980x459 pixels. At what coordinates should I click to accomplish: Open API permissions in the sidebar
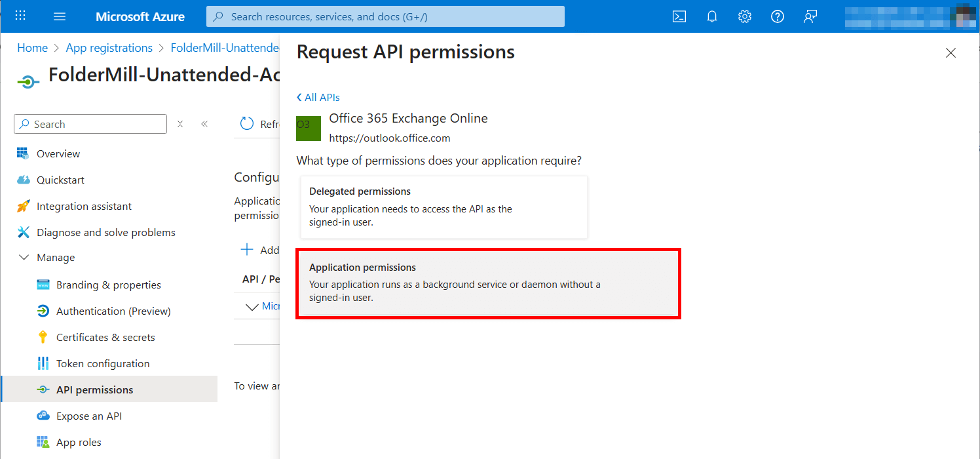(95, 389)
